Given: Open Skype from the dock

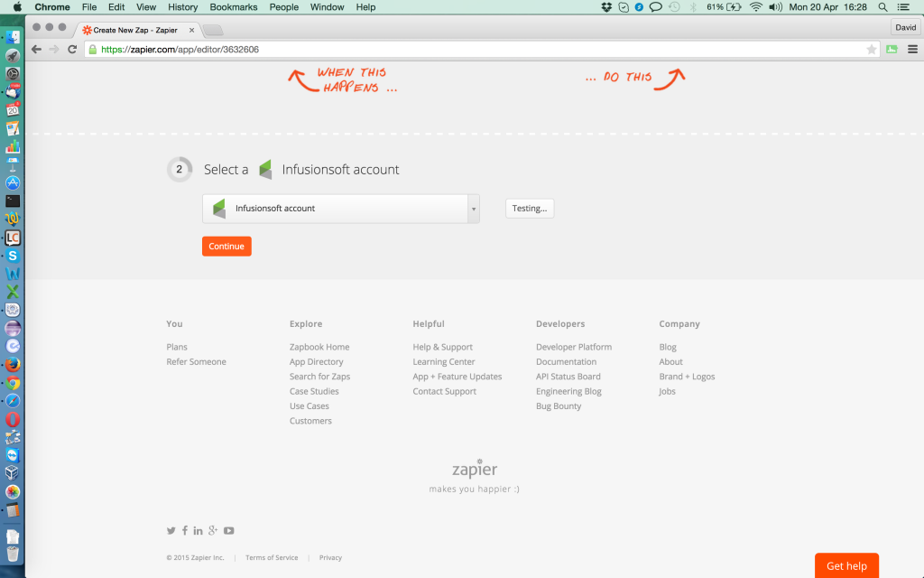Looking at the screenshot, I should [13, 256].
